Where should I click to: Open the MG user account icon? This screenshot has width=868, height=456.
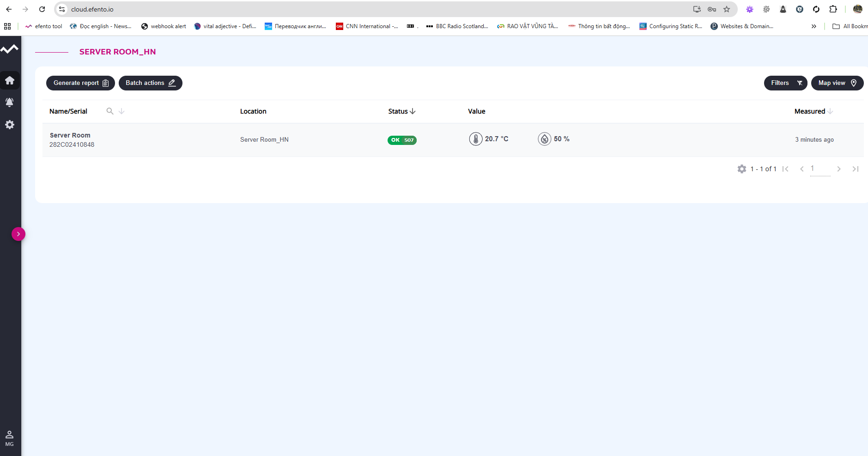[9, 438]
